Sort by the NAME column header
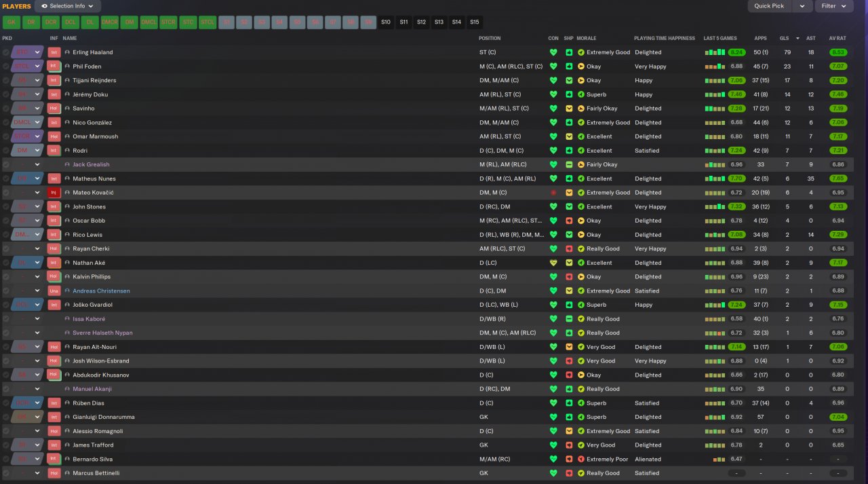The width and height of the screenshot is (868, 484). click(x=69, y=38)
